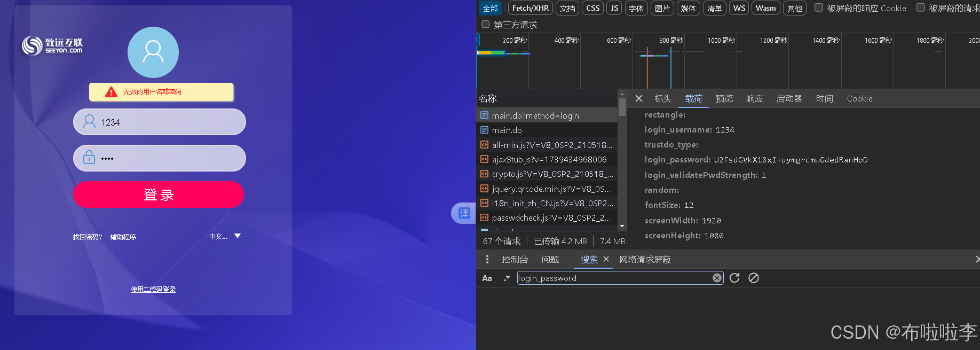Screen dimensions: 980x350
Task: Click the 辅助程序 link
Action: pyautogui.click(x=123, y=237)
